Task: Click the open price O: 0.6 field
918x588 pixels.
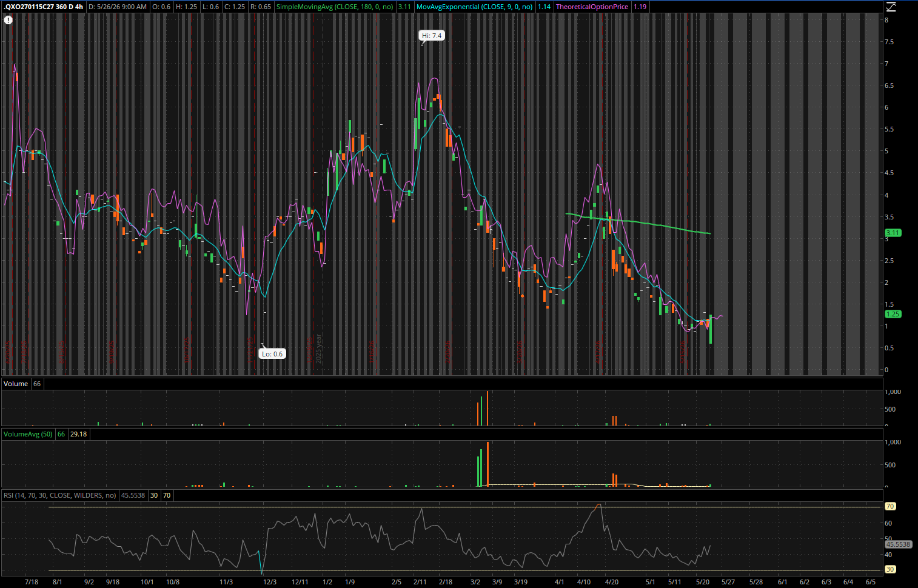Action: [x=161, y=7]
